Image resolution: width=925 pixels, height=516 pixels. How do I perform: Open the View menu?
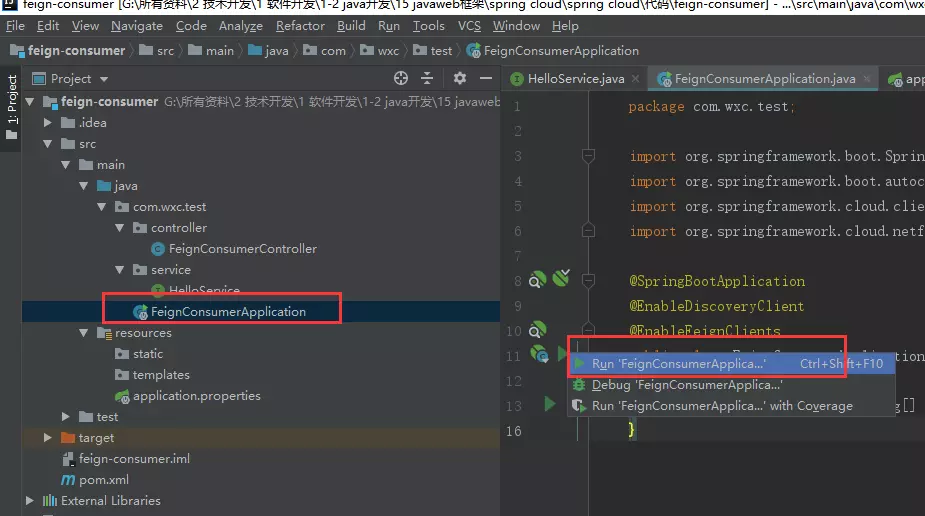pyautogui.click(x=86, y=26)
